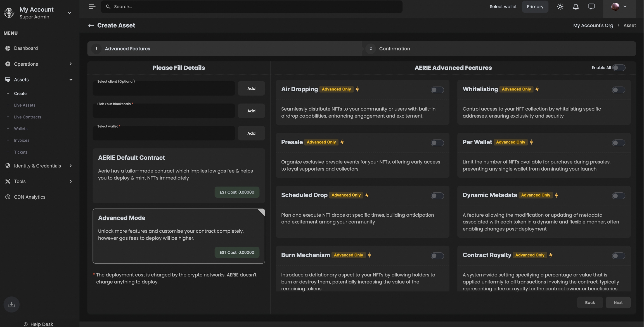The height and width of the screenshot is (327, 644).
Task: Click the Tools wrench icon
Action: [8, 182]
